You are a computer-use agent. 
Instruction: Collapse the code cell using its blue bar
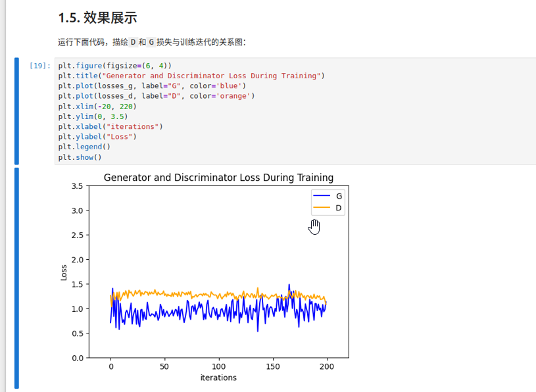[16, 110]
